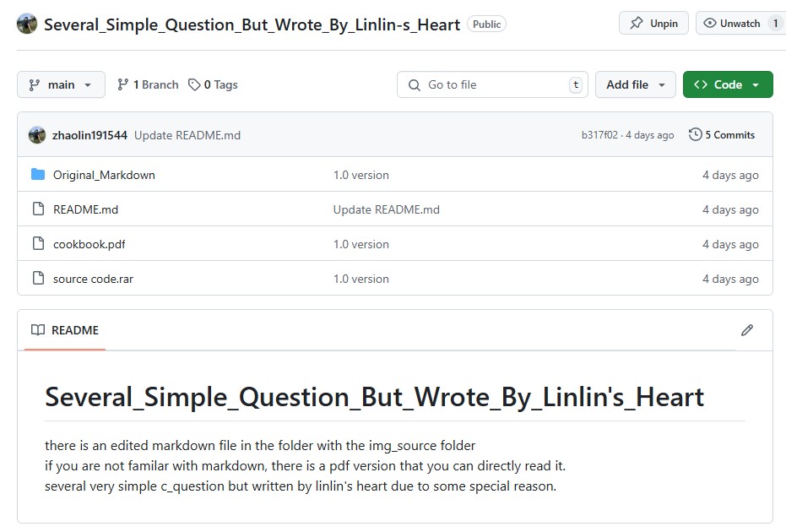Open the b317f02 commit link
Screen dimensions: 786x532
(x=599, y=135)
